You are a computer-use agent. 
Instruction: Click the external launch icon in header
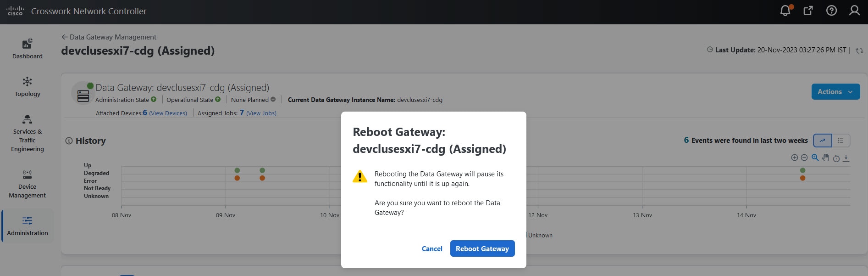808,11
